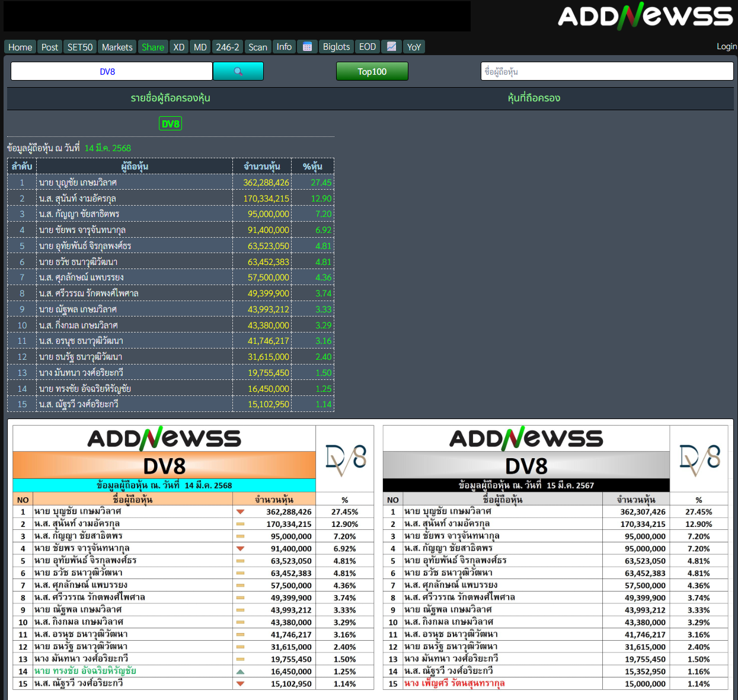
Task: Open the calendar icon in the navigation bar
Action: point(307,47)
